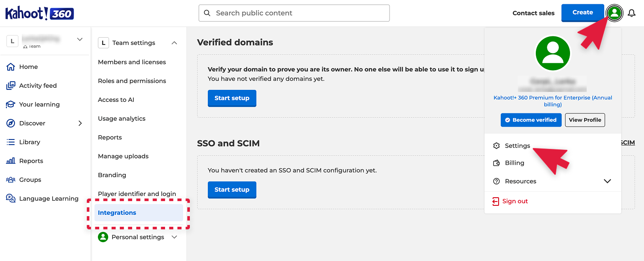
Task: Click the SSO and SCIM heading
Action: (x=228, y=143)
